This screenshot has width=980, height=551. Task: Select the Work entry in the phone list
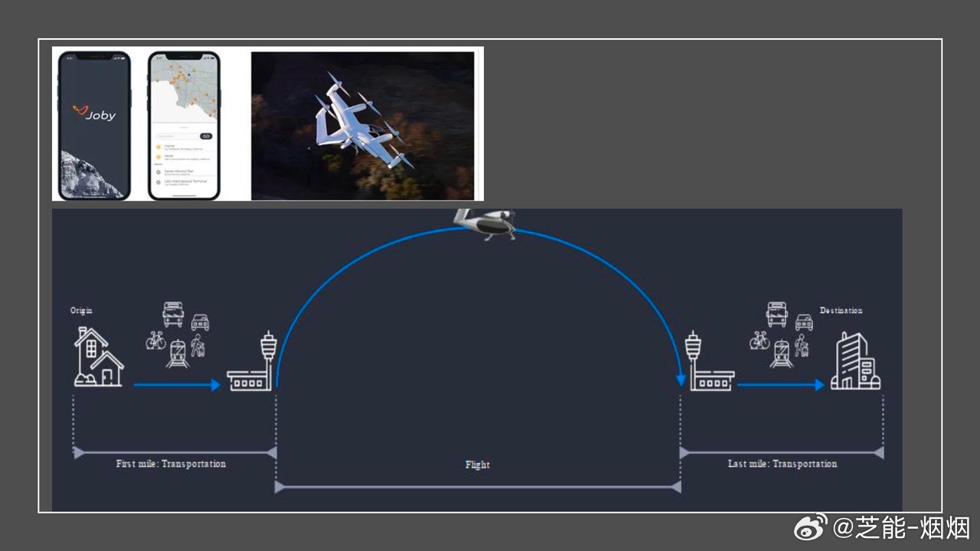tap(184, 158)
